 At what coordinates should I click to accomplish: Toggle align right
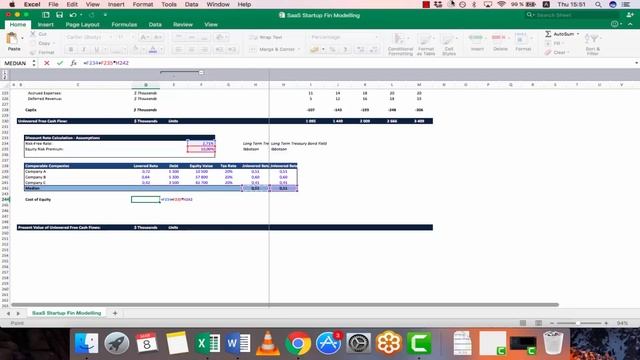click(x=204, y=50)
